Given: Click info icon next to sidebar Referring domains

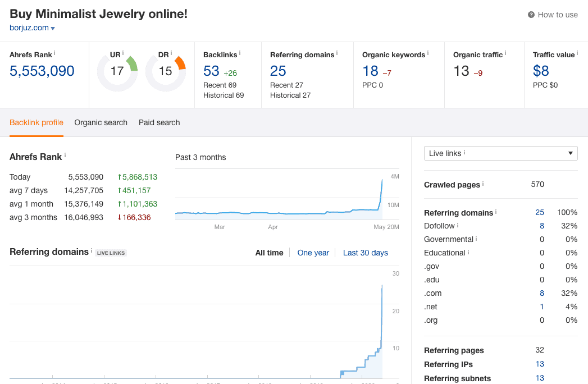Looking at the screenshot, I should pyautogui.click(x=496, y=212).
